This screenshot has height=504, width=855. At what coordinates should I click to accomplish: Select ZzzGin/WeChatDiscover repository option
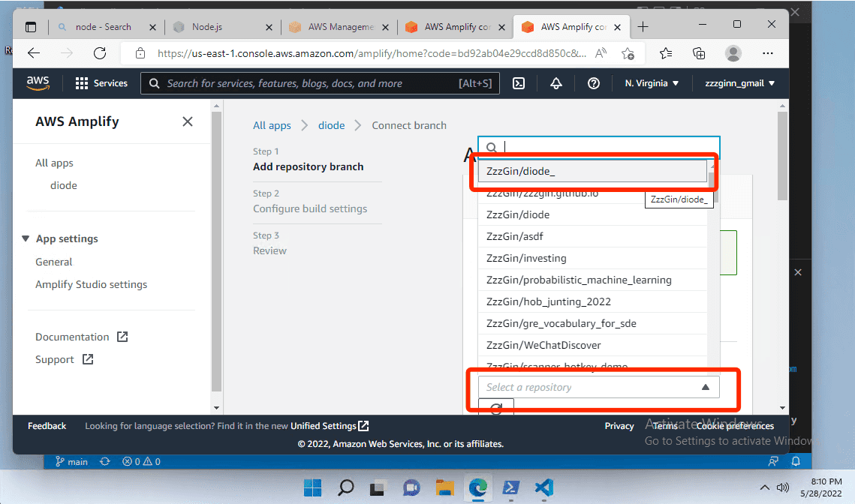[x=593, y=346]
